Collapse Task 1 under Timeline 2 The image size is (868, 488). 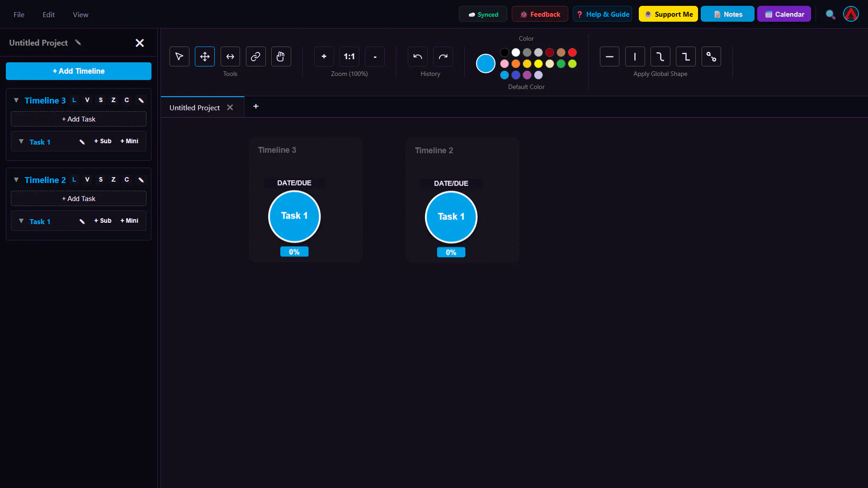(x=21, y=221)
